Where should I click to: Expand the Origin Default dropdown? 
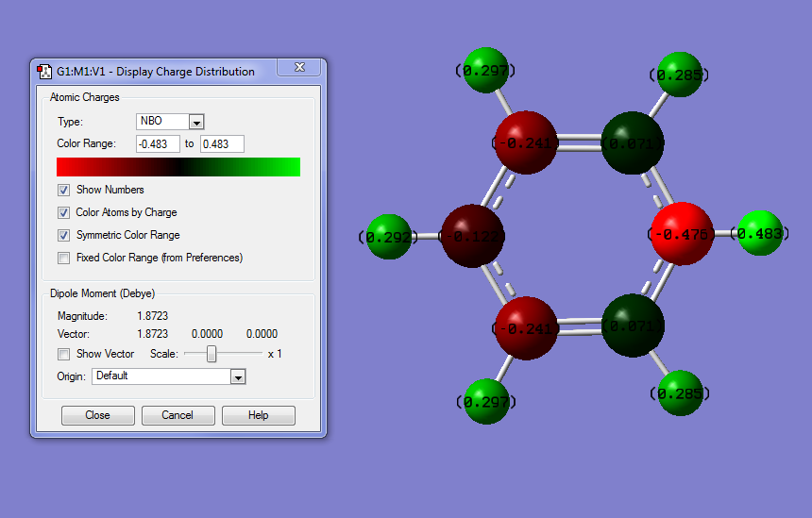(238, 376)
